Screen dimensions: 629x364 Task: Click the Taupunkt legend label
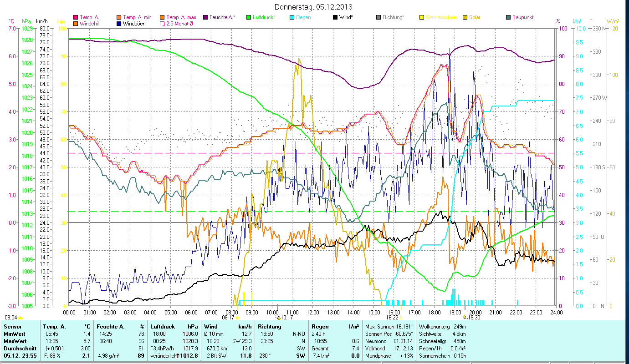pyautogui.click(x=523, y=17)
